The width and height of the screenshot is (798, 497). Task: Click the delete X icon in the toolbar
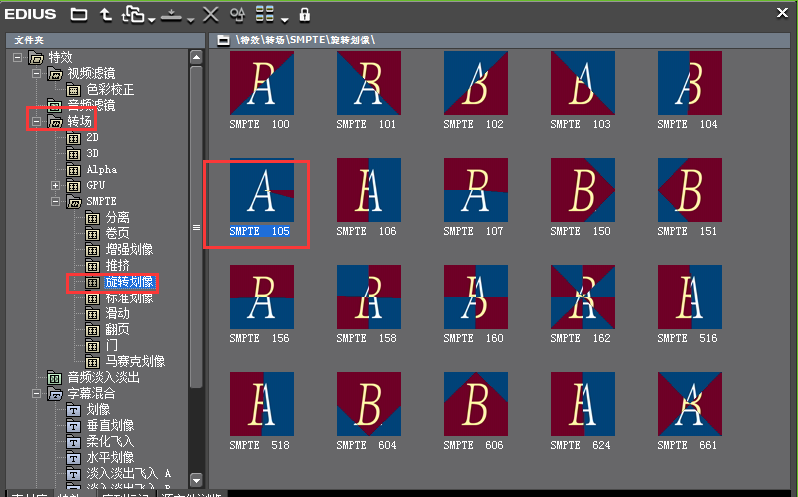210,14
